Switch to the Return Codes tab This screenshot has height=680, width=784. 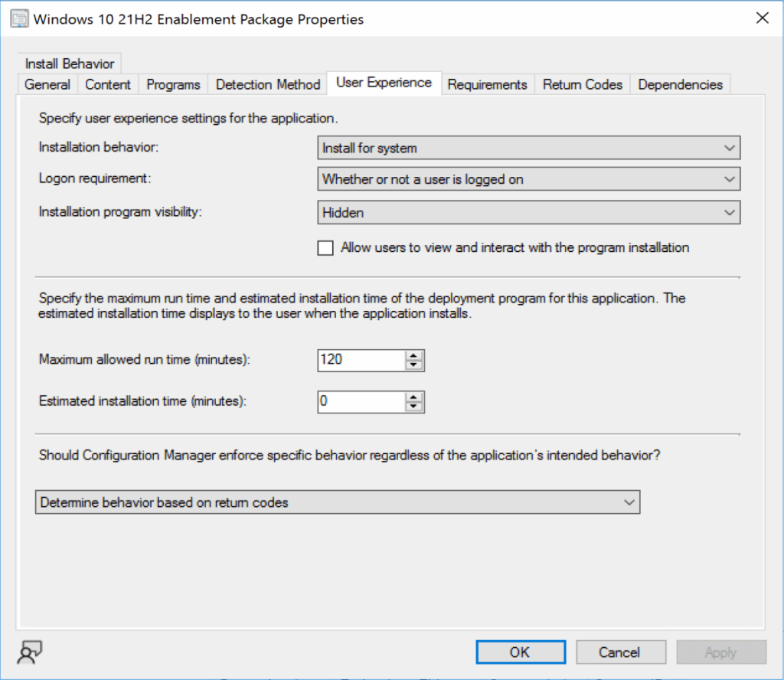click(x=582, y=84)
